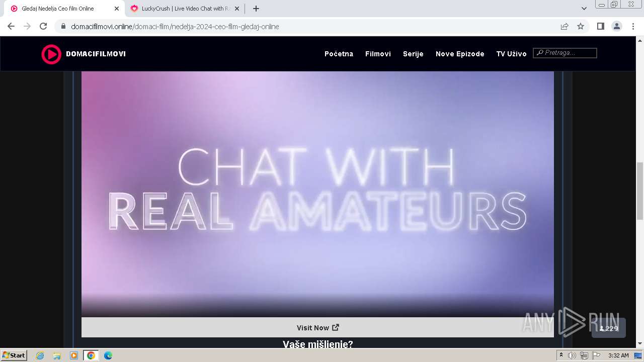The height and width of the screenshot is (362, 644).
Task: Open new tab with plus button
Action: pos(256,9)
